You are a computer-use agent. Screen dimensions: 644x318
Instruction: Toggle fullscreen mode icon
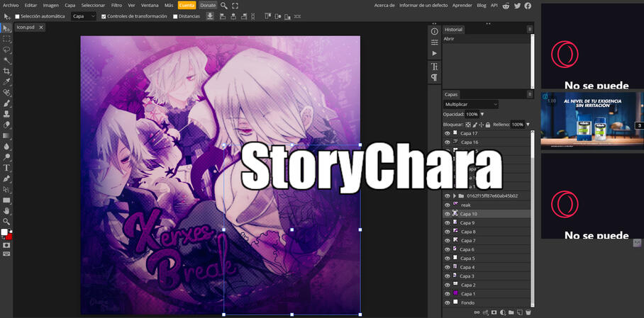click(235, 6)
